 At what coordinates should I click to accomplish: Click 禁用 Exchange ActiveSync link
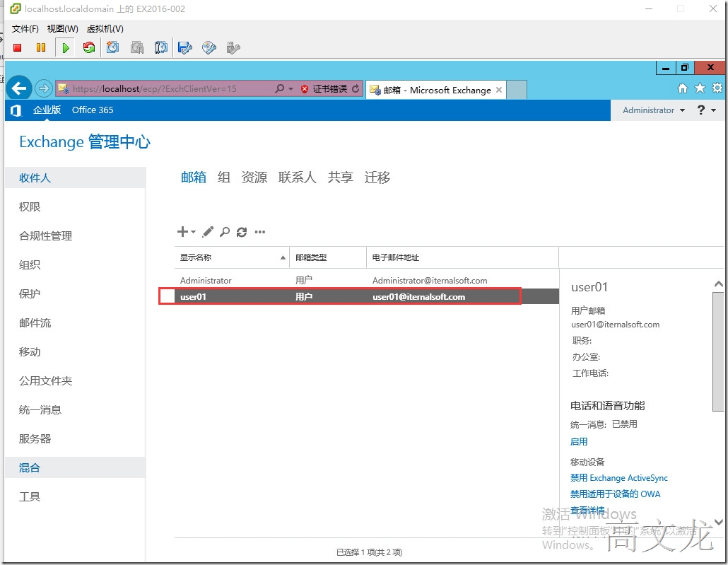(x=619, y=477)
